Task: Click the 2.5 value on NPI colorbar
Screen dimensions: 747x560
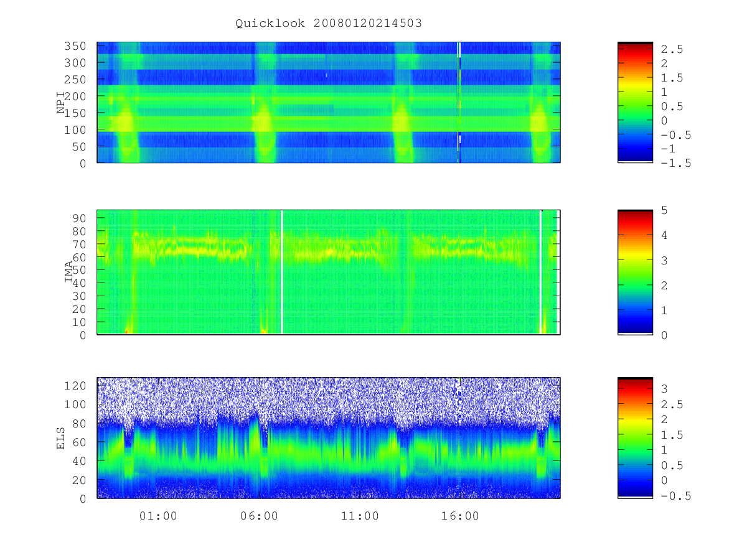Action: 671,49
